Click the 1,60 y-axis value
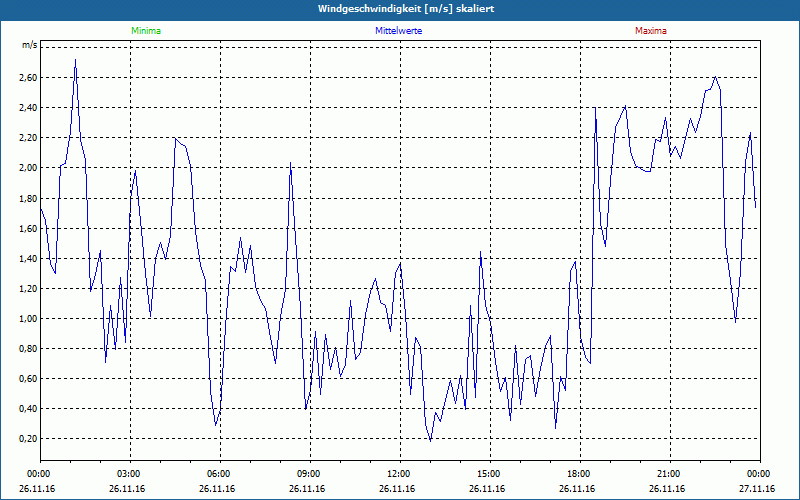This screenshot has width=800, height=500. (29, 229)
